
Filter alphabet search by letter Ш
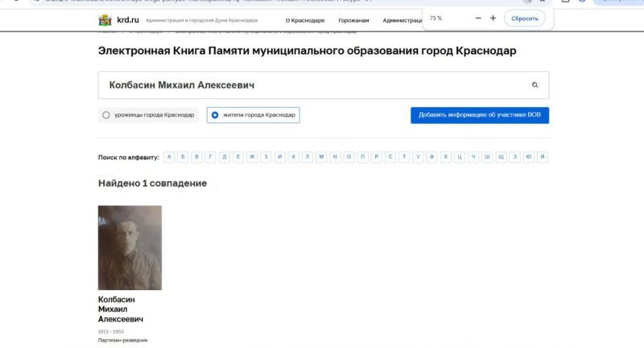point(487,157)
